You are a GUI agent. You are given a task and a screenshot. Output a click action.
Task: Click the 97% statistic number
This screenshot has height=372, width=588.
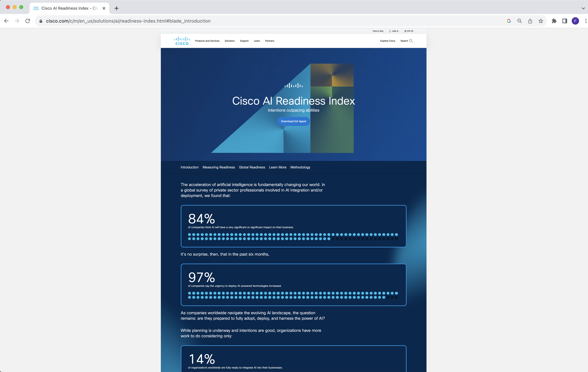(x=202, y=277)
